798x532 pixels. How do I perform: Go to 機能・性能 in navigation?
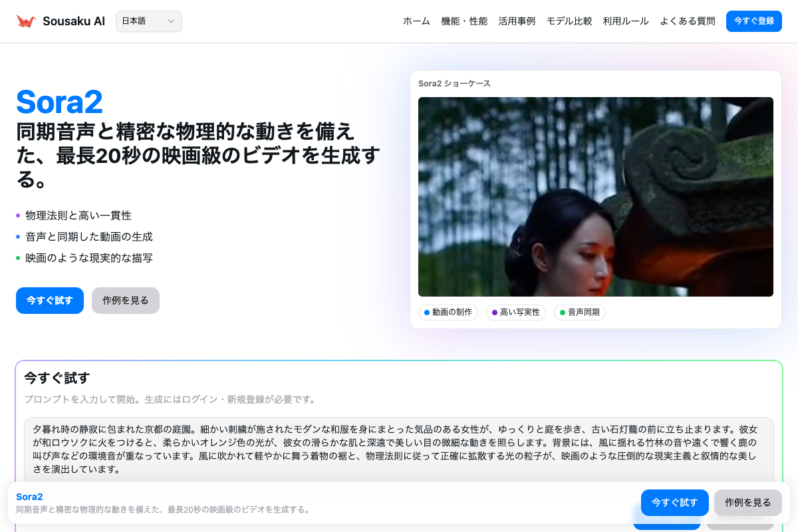pyautogui.click(x=464, y=21)
